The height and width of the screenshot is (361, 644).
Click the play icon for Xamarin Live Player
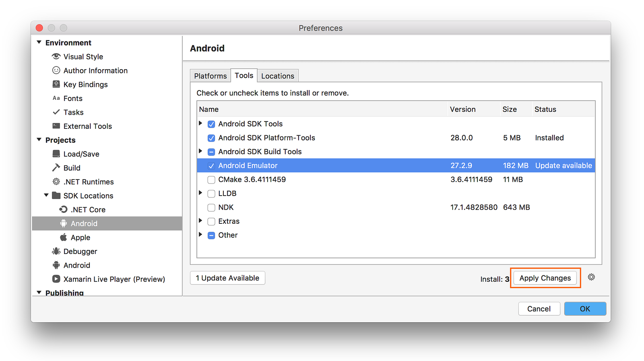pos(56,279)
